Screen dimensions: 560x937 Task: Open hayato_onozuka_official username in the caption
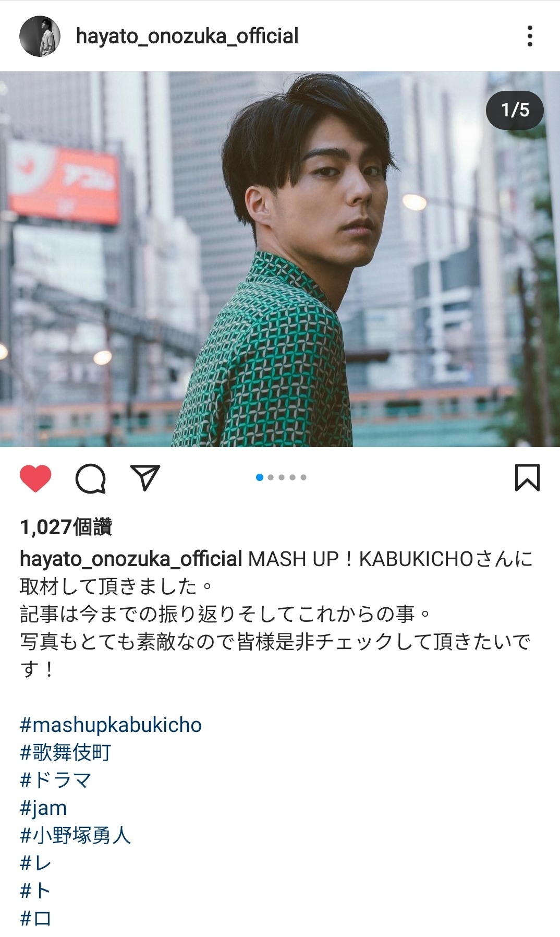click(131, 559)
